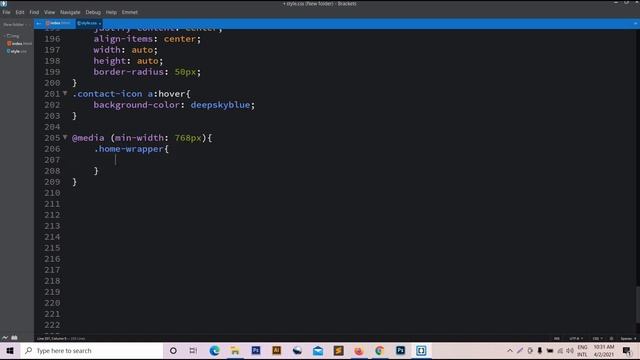
Task: Click the back arrow left of the tabs
Action: tap(38, 24)
